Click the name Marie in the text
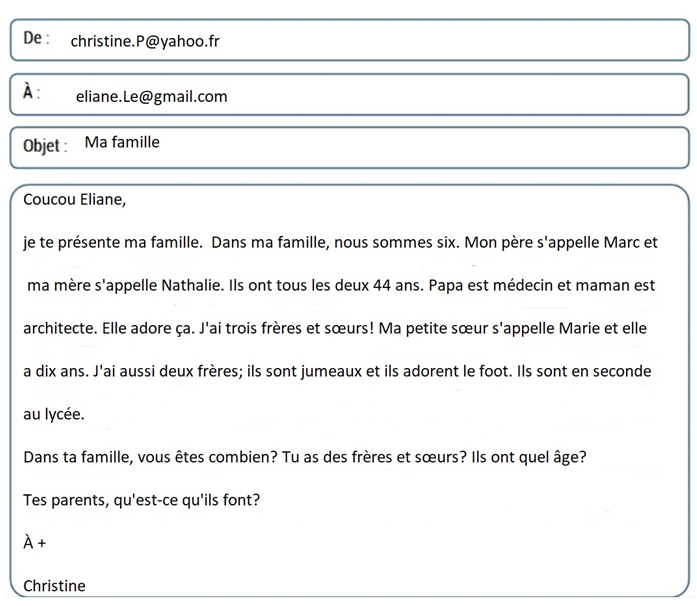The image size is (697, 611). pos(579,328)
